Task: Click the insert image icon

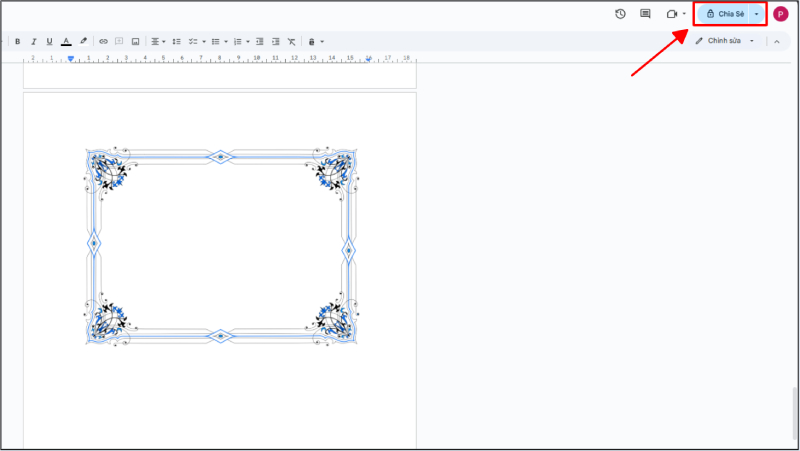Action: click(135, 41)
